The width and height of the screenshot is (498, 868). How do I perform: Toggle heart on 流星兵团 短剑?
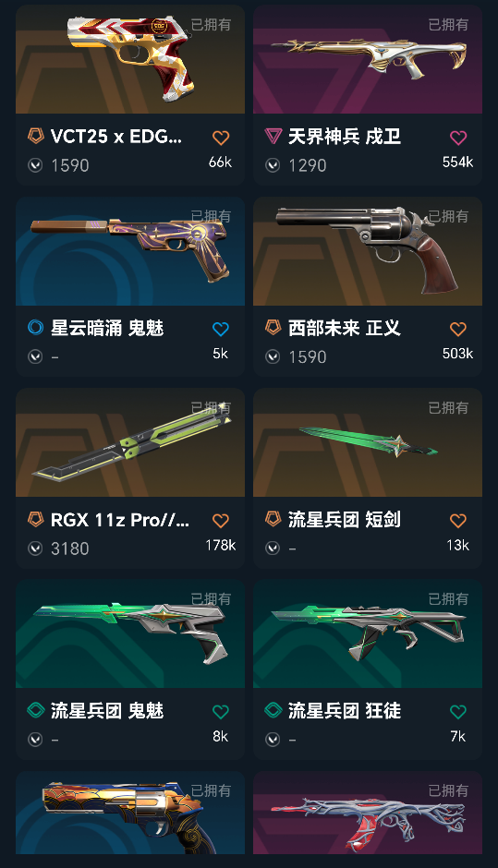(x=458, y=521)
